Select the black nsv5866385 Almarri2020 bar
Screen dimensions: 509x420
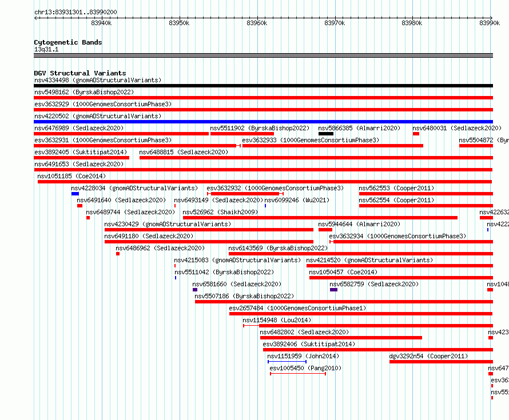pos(326,134)
